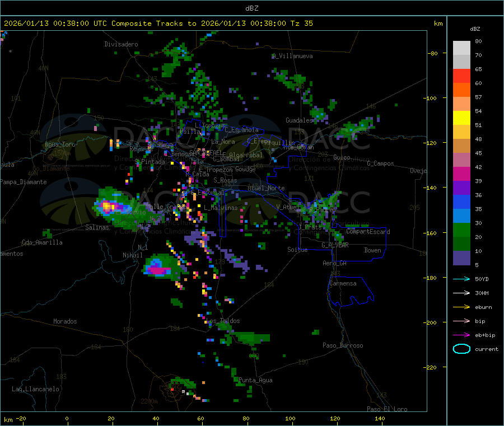Click the magenta eb+bip arrow icon
504x426 pixels.
[x=461, y=335]
